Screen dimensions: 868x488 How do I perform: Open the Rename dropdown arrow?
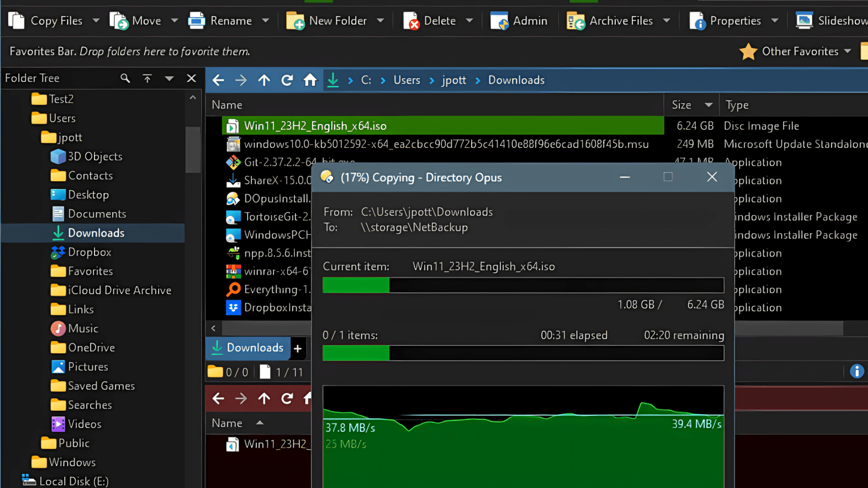[266, 21]
